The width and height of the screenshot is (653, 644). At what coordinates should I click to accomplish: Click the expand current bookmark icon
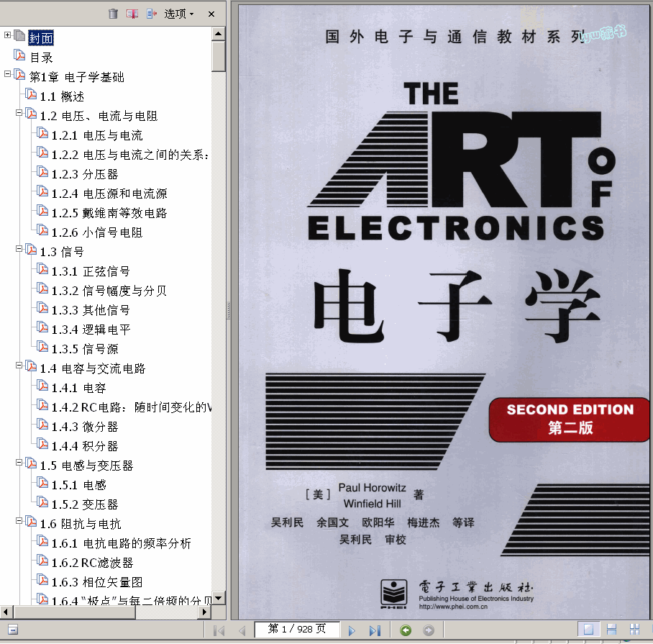tap(152, 14)
